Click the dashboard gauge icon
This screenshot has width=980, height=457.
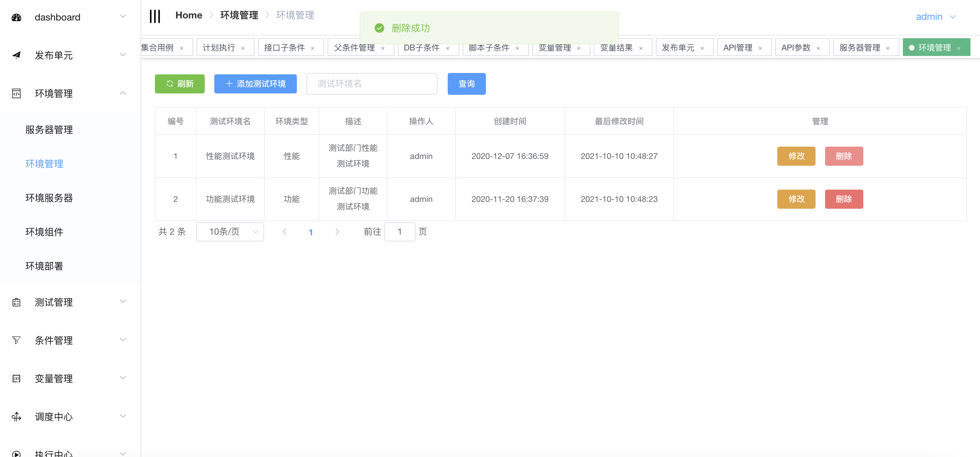coord(16,17)
